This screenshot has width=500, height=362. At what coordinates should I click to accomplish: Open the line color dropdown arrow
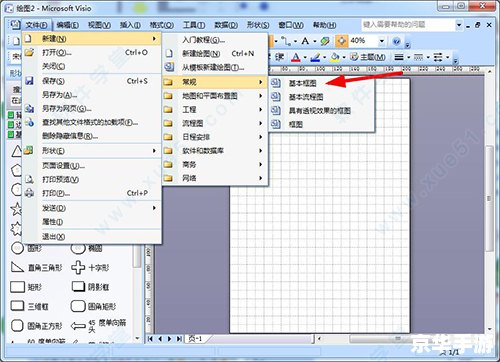(x=324, y=57)
